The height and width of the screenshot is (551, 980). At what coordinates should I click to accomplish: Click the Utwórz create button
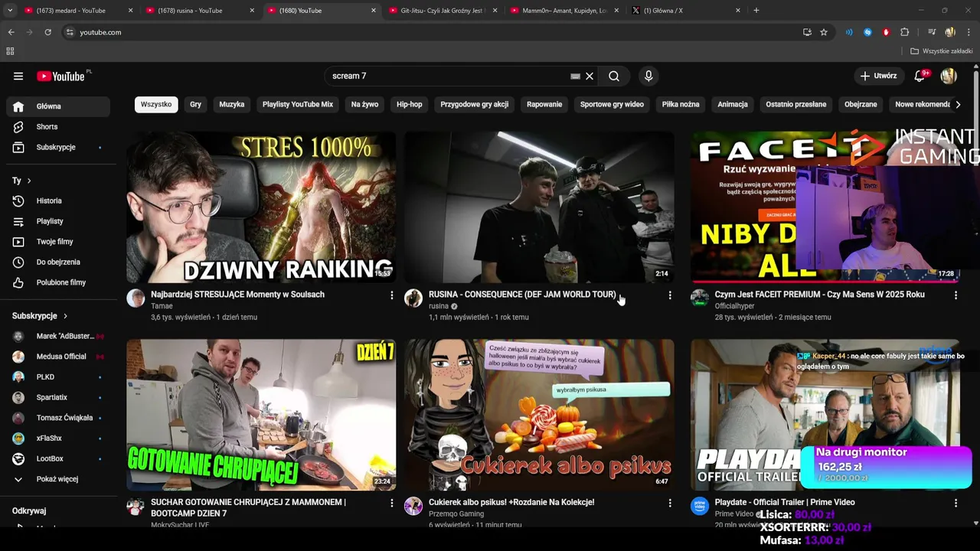tap(878, 76)
